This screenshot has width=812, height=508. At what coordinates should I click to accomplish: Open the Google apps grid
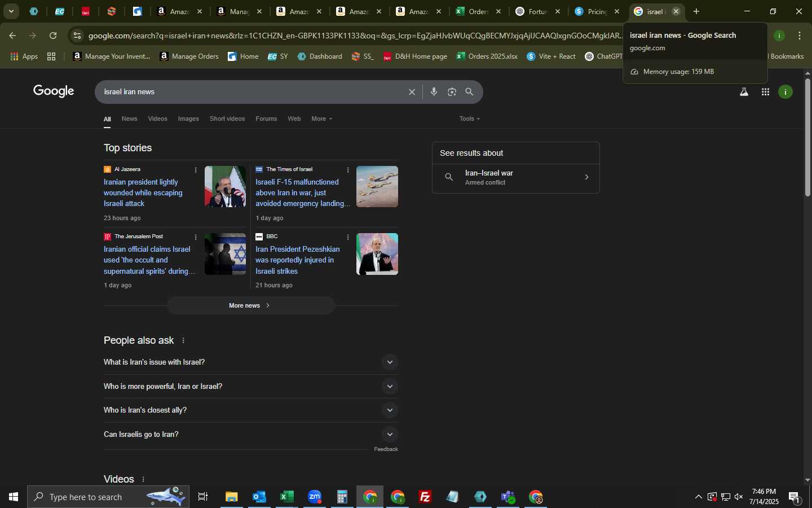(765, 92)
